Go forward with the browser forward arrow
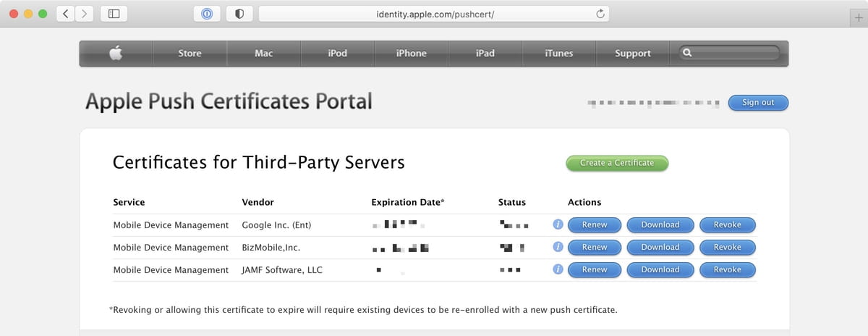Screen dimensions: 868x336 (x=85, y=14)
